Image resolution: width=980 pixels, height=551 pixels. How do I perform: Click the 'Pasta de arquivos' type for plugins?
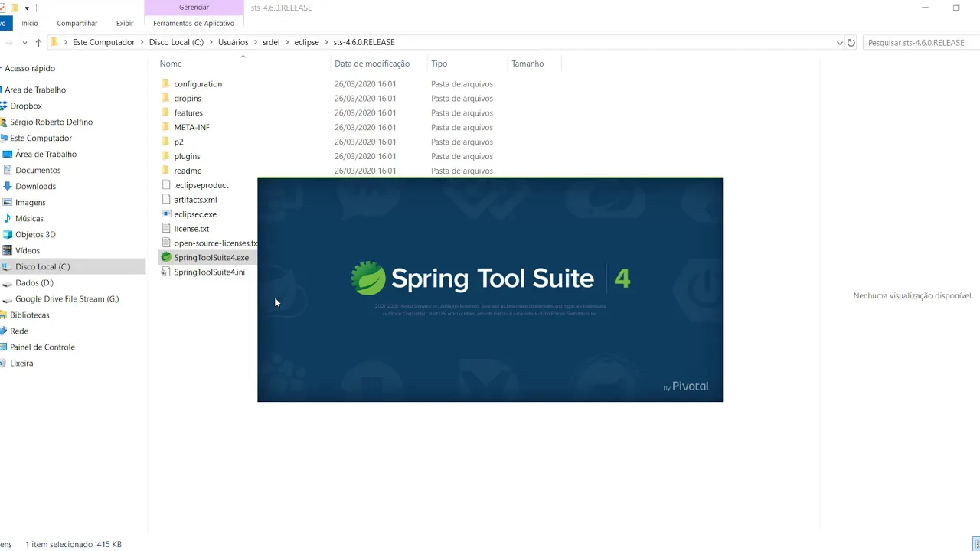462,156
